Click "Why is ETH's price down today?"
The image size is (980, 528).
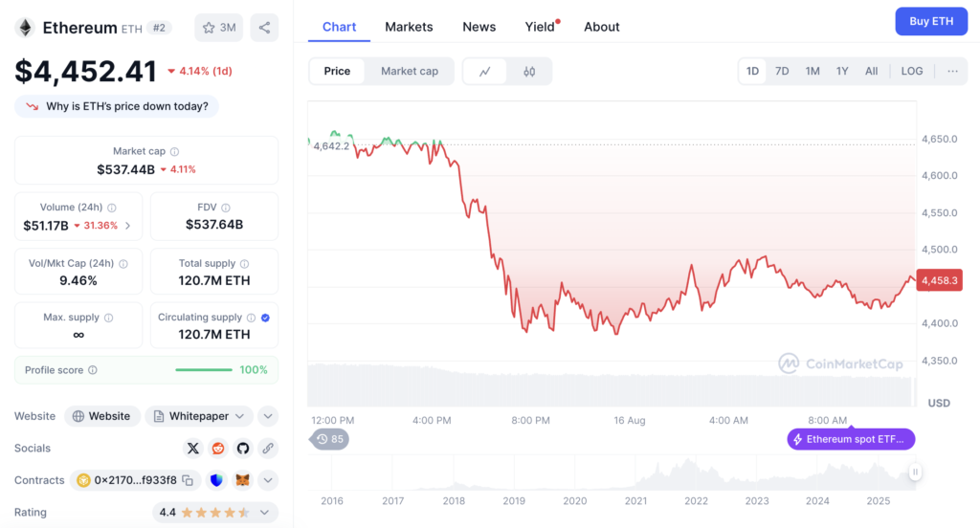click(117, 106)
